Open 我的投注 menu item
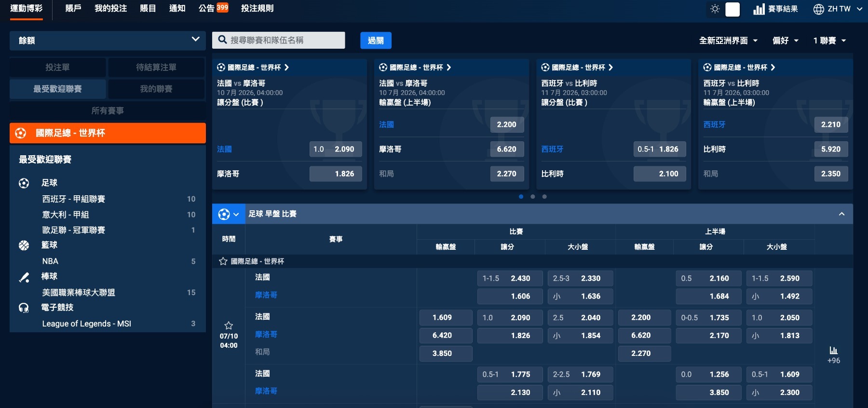The image size is (868, 408). coord(110,8)
